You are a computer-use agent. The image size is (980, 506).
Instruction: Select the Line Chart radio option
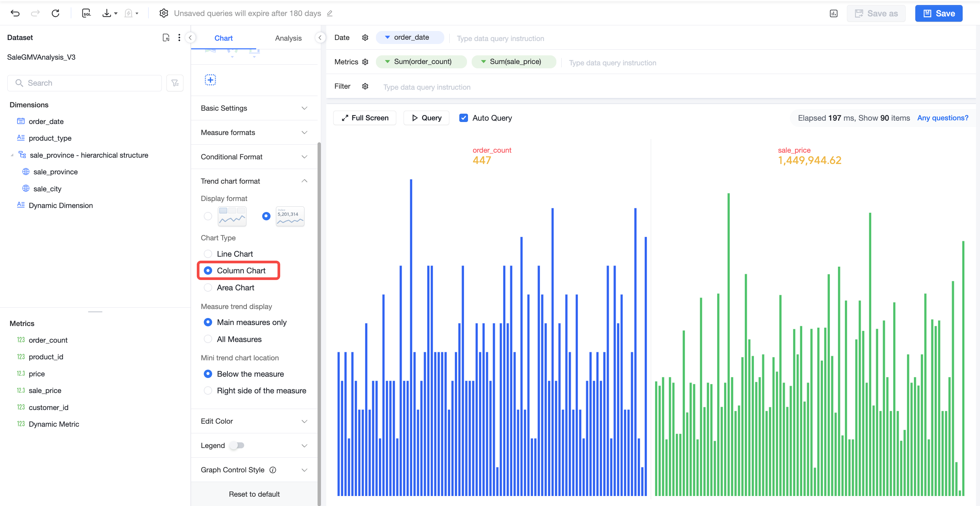coord(208,254)
